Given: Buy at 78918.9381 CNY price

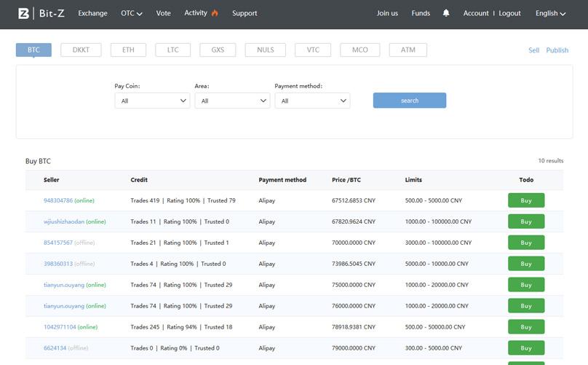Looking at the screenshot, I should [526, 326].
